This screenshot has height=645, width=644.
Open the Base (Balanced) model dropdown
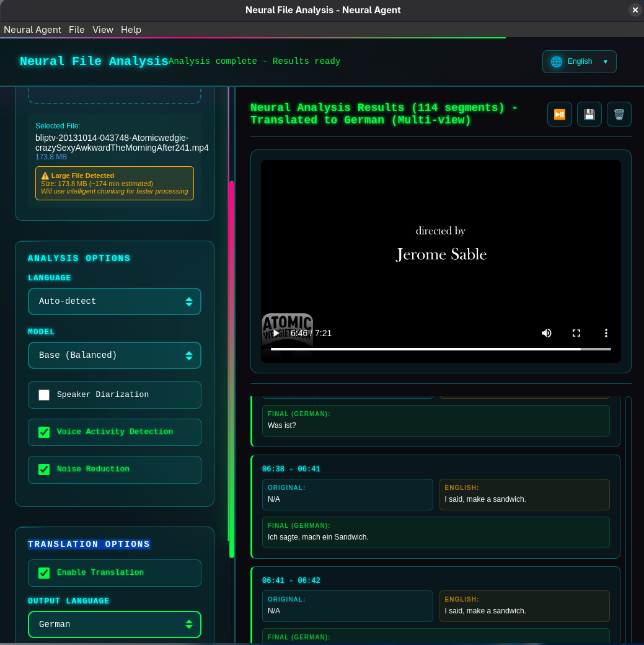point(114,355)
